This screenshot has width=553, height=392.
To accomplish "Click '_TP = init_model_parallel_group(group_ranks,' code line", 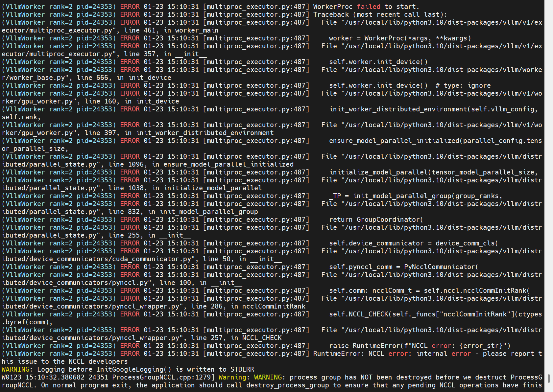I will 416,196.
